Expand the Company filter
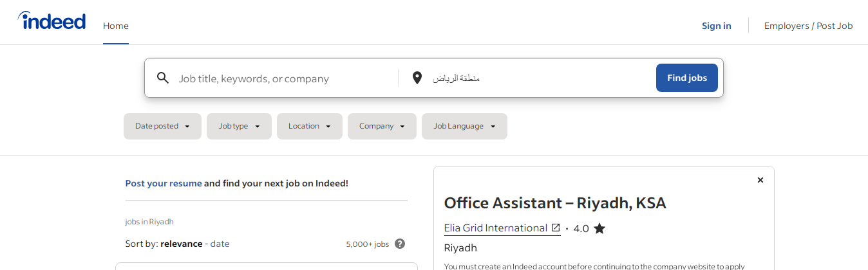 coord(382,126)
